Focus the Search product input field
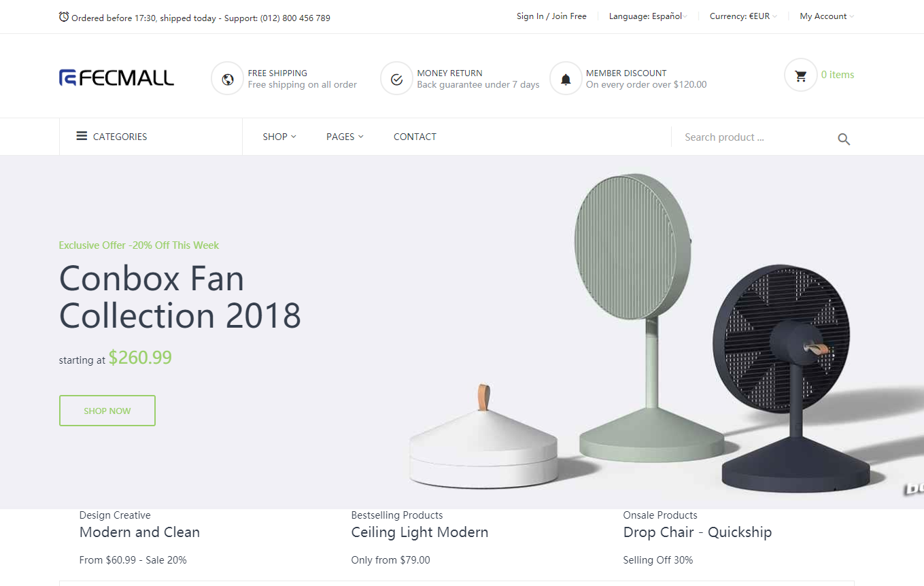Image resolution: width=924 pixels, height=586 pixels. click(755, 137)
